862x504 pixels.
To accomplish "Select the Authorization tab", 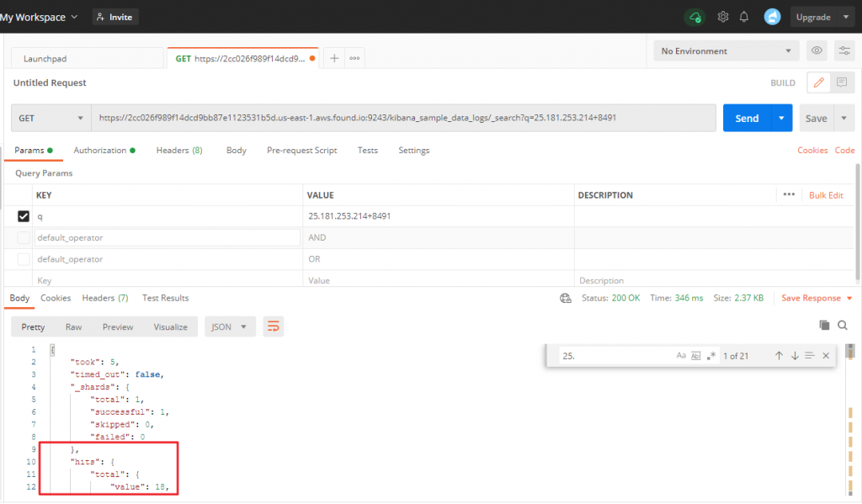I will (x=104, y=150).
